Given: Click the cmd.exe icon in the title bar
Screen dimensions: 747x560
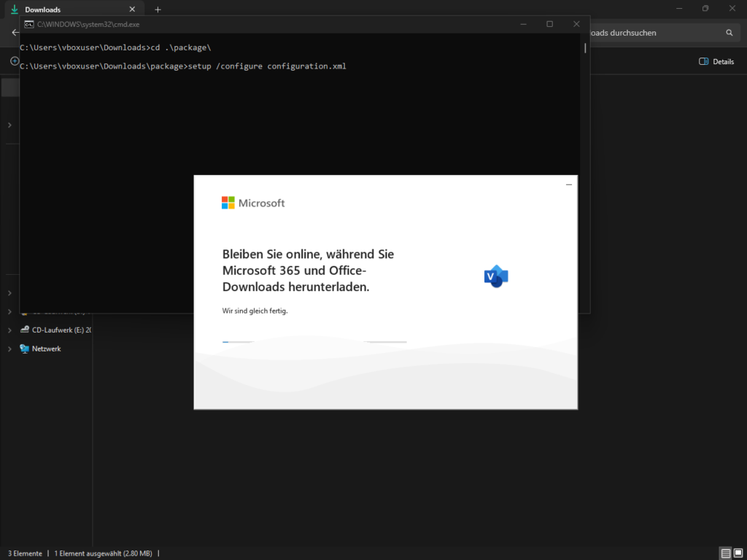Looking at the screenshot, I should 28,24.
